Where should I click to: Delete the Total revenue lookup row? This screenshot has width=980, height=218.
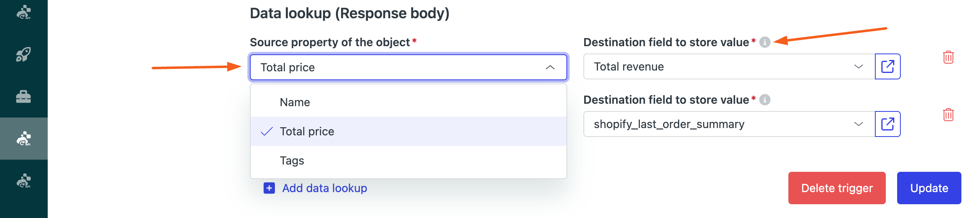click(948, 57)
